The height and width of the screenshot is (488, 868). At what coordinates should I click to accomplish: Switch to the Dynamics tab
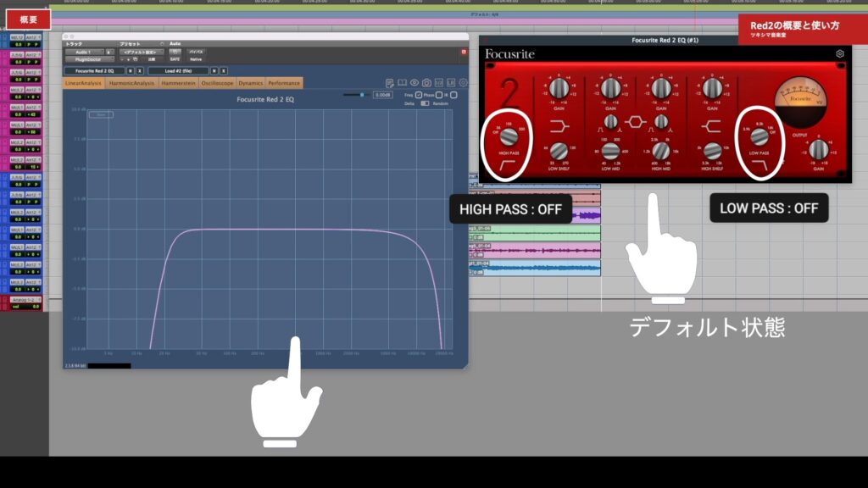point(250,83)
